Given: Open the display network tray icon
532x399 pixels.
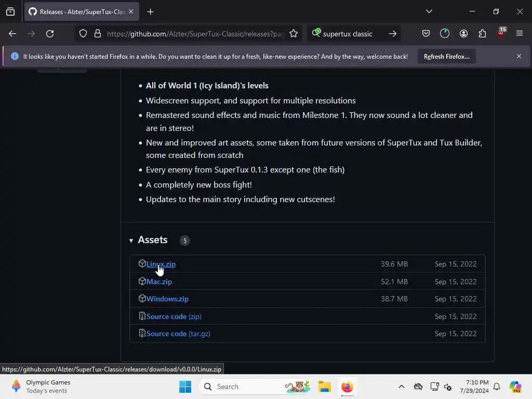Looking at the screenshot, I should pyautogui.click(x=434, y=387).
